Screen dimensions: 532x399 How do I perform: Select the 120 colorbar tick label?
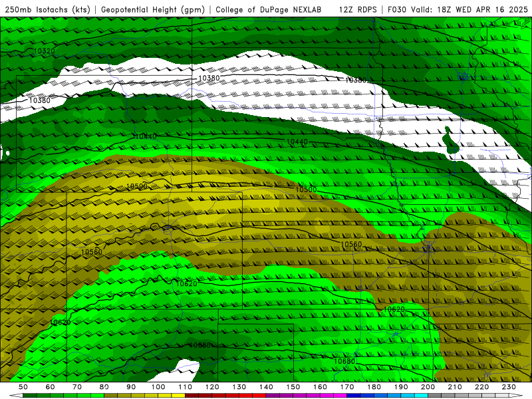coord(212,387)
